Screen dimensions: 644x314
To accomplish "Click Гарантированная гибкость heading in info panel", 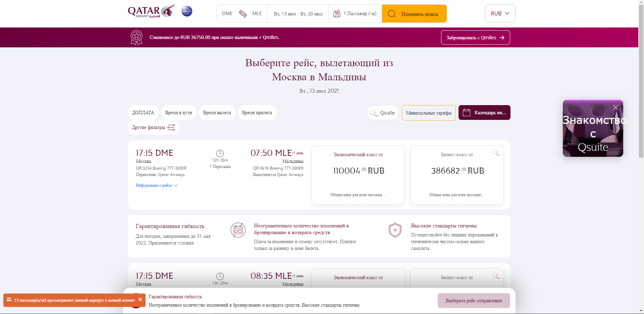I will pyautogui.click(x=170, y=226).
